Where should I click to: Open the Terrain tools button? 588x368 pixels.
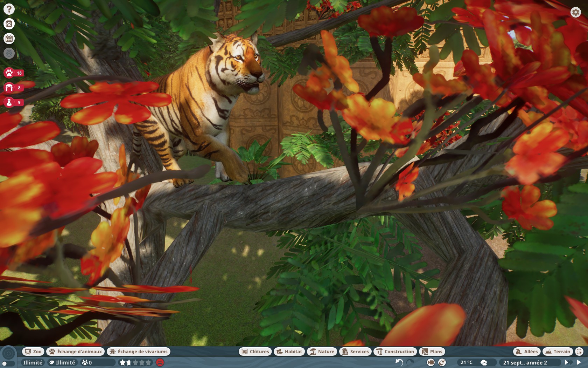[558, 352]
